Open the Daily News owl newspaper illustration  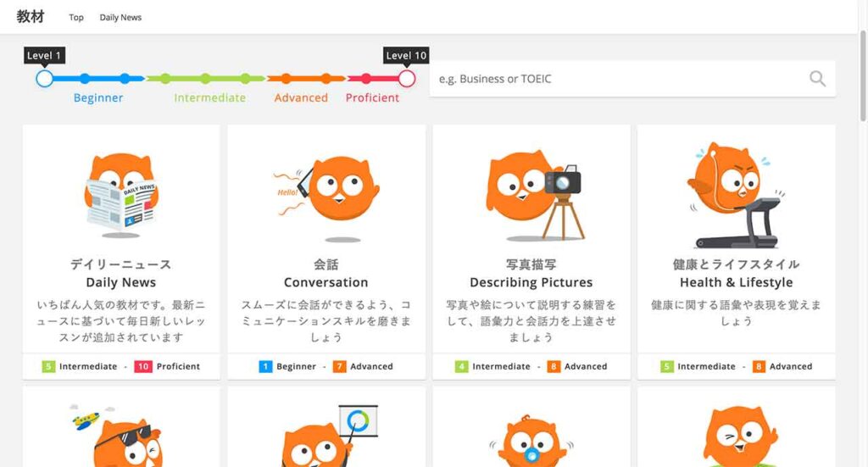(121, 193)
